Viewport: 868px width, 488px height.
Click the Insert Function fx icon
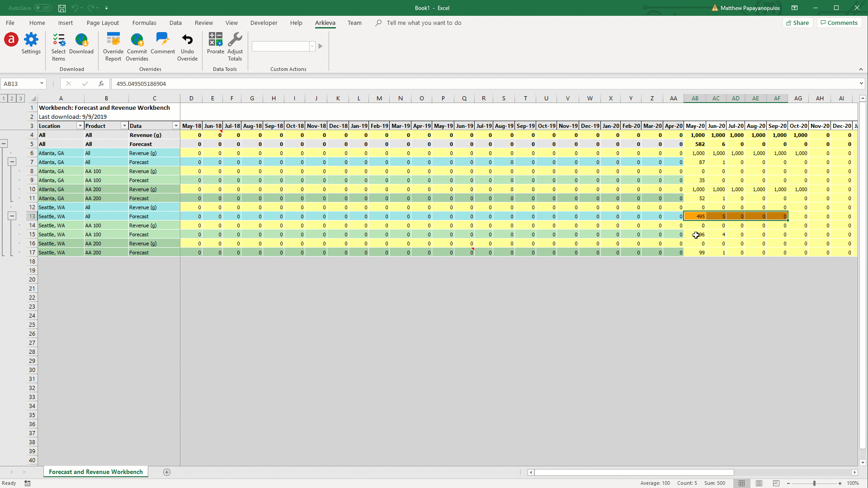coord(101,84)
